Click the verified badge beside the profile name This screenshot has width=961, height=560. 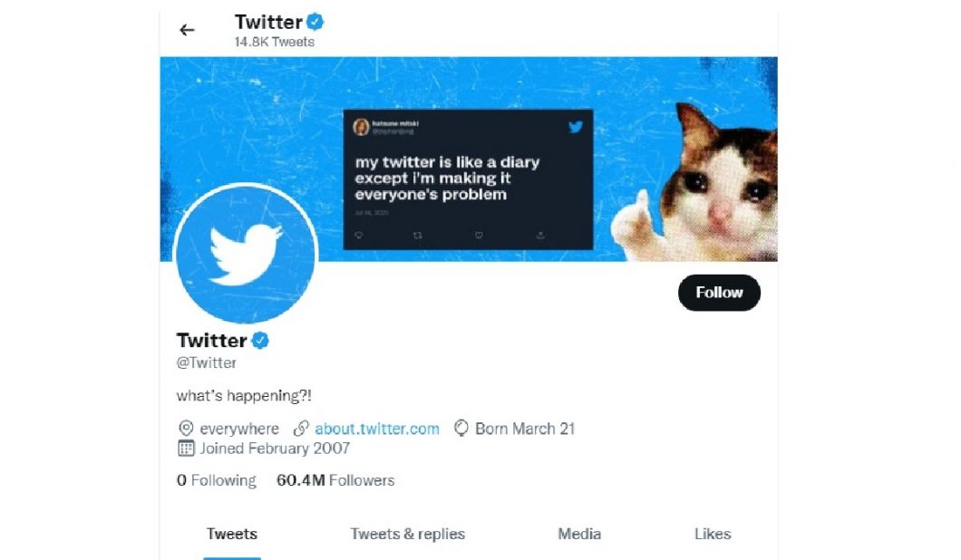[260, 341]
